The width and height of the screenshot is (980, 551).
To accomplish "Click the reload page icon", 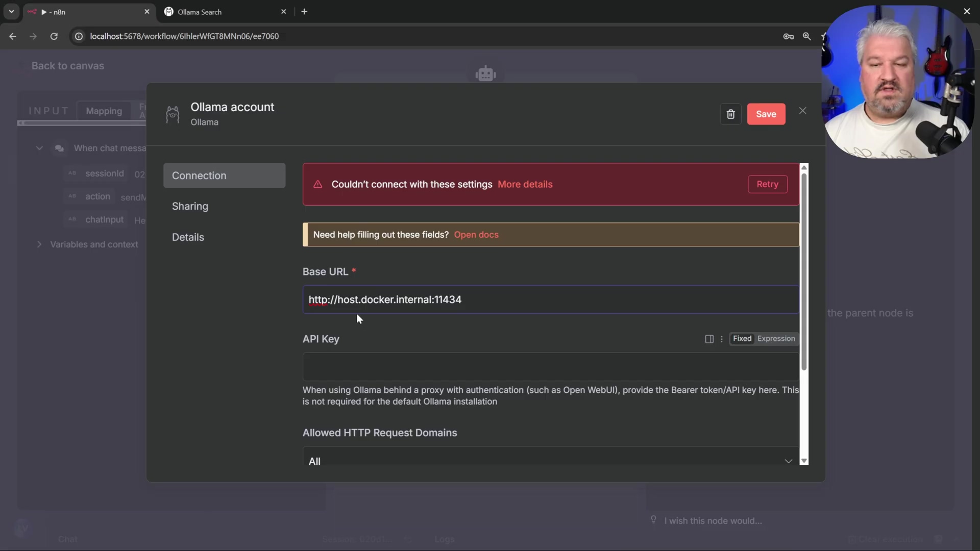I will (x=54, y=36).
